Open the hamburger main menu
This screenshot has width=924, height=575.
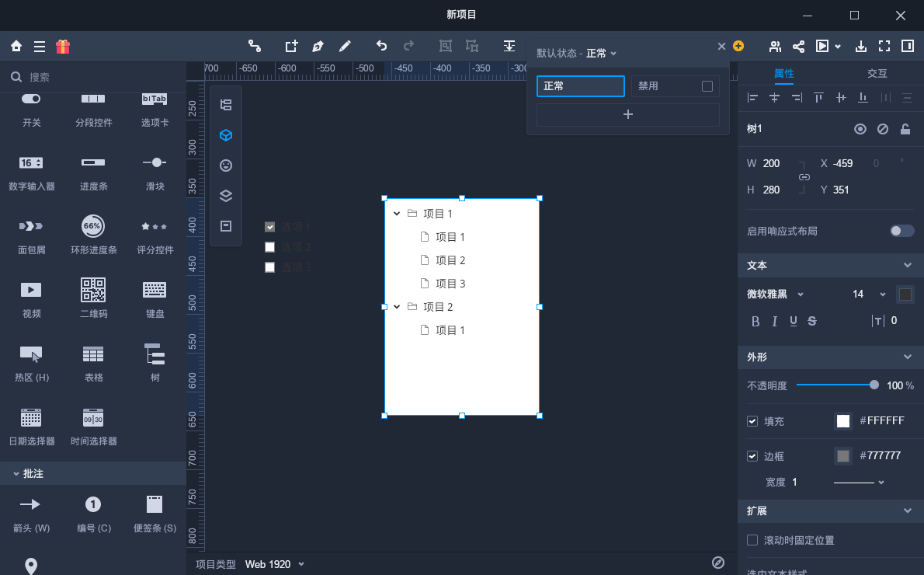point(40,47)
